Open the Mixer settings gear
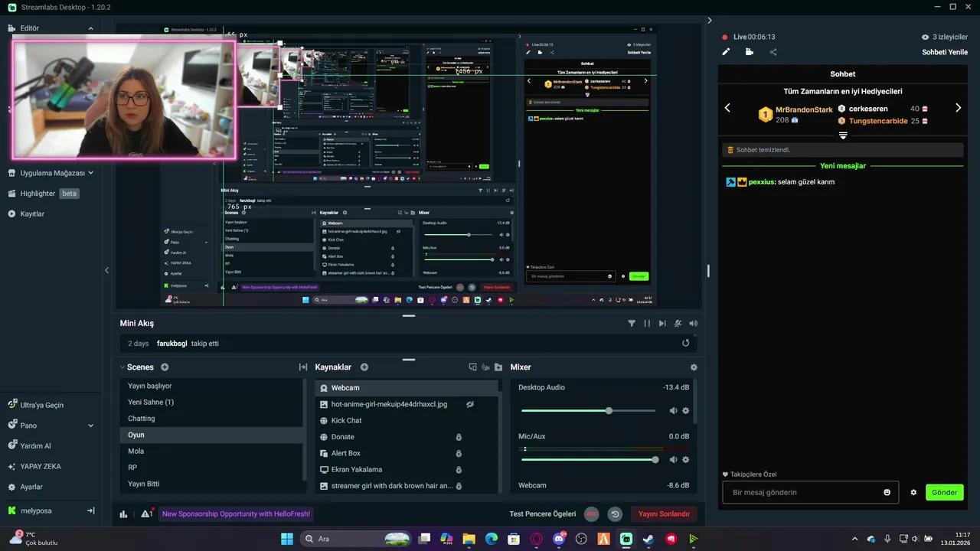This screenshot has height=551, width=980. pyautogui.click(x=694, y=367)
